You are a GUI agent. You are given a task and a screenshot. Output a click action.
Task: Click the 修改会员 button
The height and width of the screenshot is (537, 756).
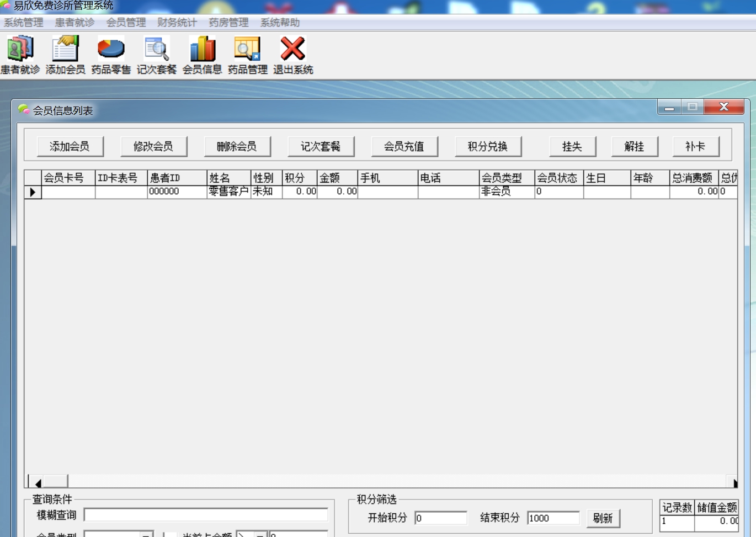click(154, 146)
